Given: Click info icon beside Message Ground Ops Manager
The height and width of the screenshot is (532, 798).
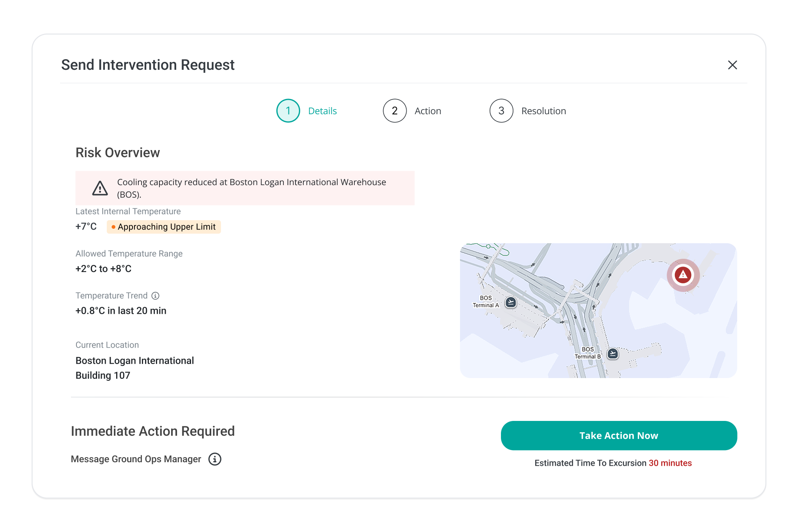Looking at the screenshot, I should pos(215,459).
